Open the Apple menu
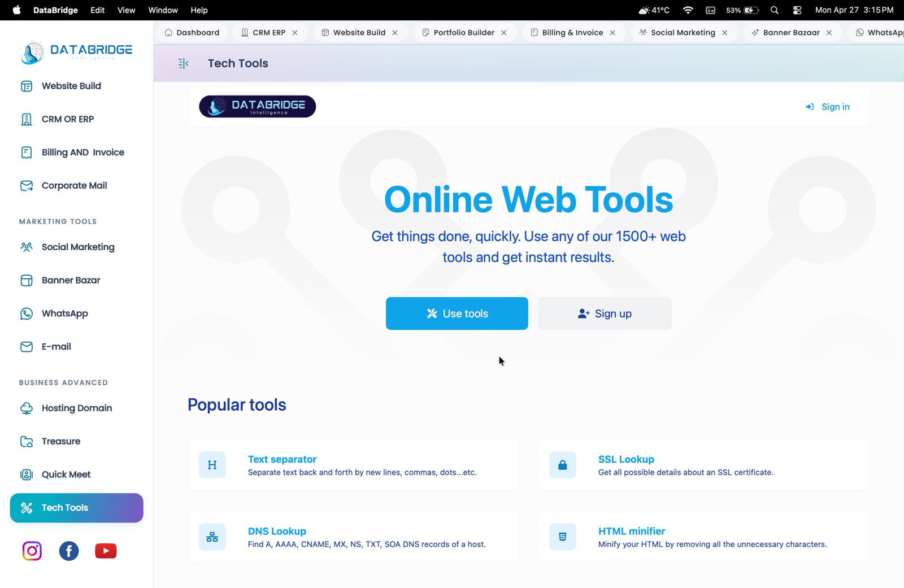Viewport: 904px width, 588px height. coord(17,10)
